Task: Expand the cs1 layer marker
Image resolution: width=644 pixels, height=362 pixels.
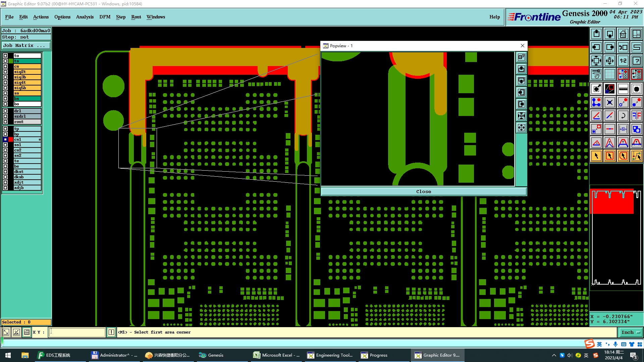Action: [x=40, y=139]
